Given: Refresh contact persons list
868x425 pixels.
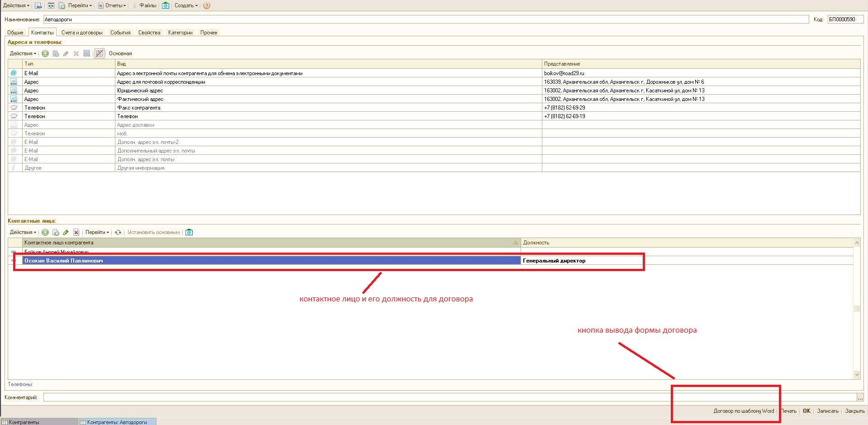Looking at the screenshot, I should point(118,232).
